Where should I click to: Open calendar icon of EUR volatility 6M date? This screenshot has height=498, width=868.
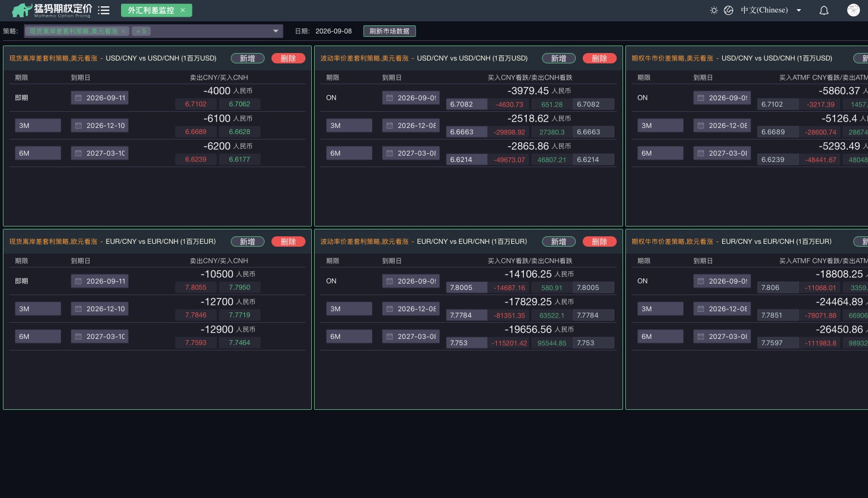click(x=390, y=337)
